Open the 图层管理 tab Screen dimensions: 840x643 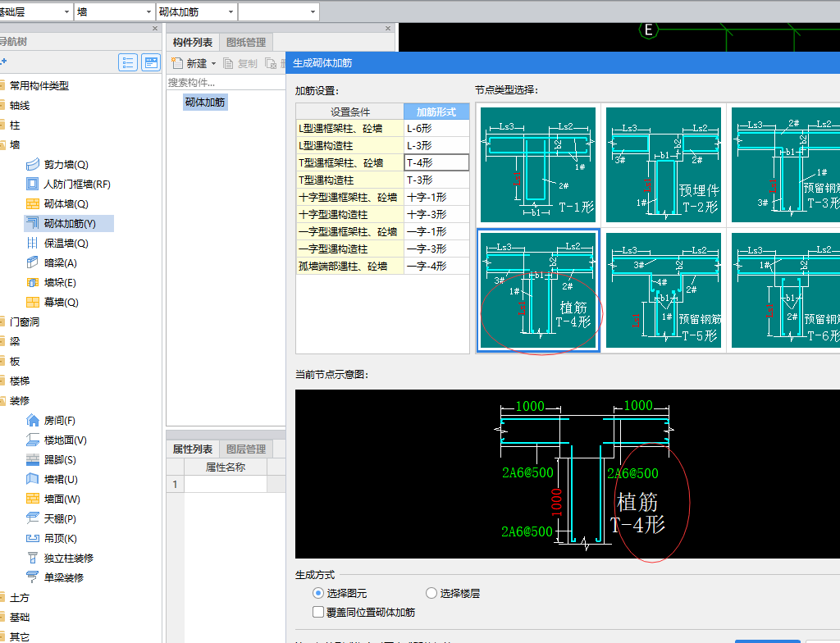246,449
